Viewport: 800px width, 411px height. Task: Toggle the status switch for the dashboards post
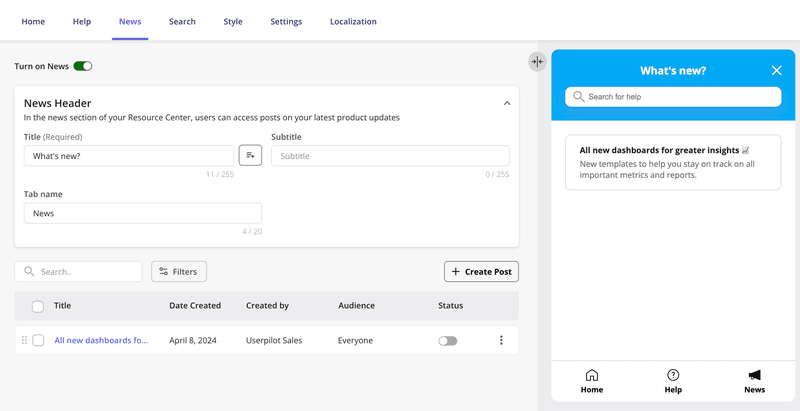pyautogui.click(x=447, y=341)
